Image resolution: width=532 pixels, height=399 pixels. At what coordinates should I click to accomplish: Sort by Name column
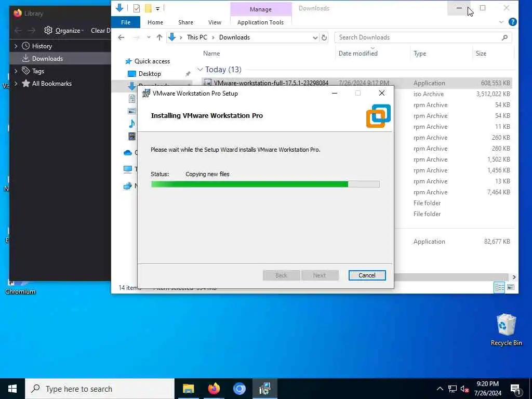[211, 54]
